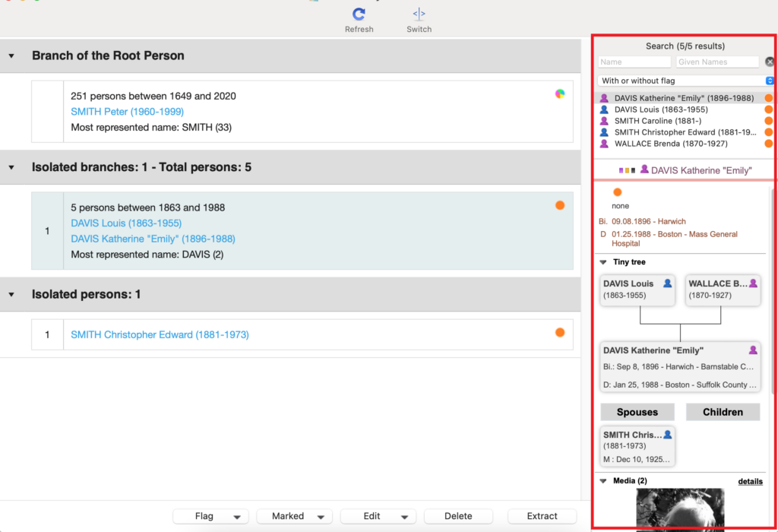Screen dimensions: 778x532
Task: Collapse the Tiny tree section
Action: click(603, 262)
